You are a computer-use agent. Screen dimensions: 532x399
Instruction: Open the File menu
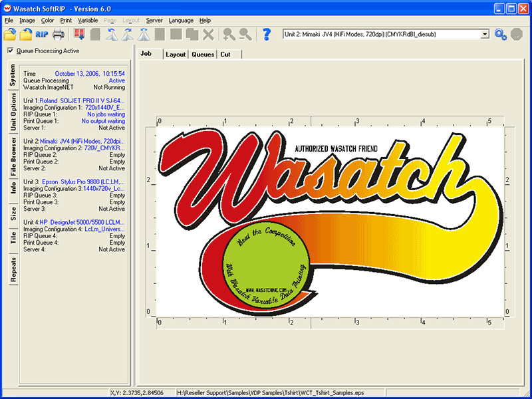(9, 21)
